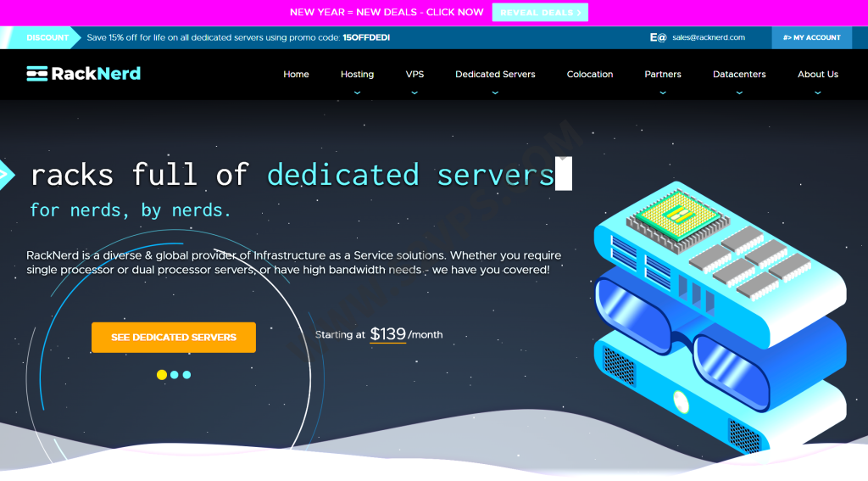Click the 'Starting at' label

point(340,335)
